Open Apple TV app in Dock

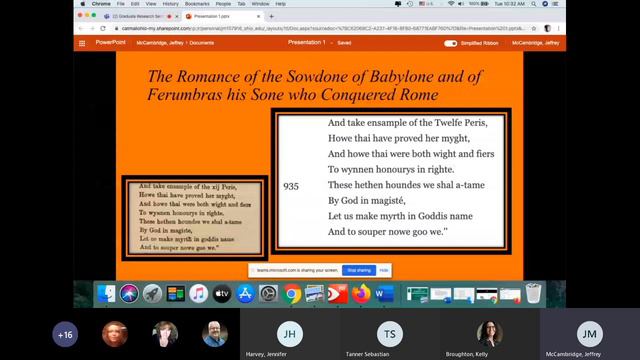pos(222,294)
